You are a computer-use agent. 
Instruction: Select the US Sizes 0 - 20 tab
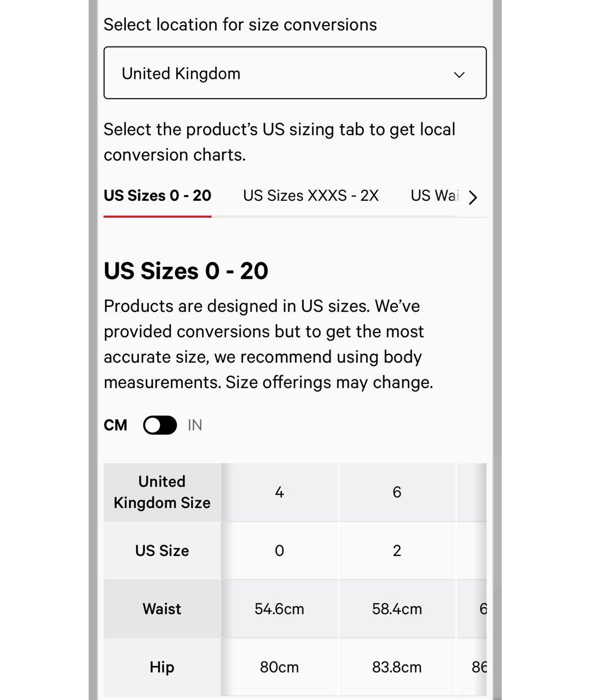(158, 196)
